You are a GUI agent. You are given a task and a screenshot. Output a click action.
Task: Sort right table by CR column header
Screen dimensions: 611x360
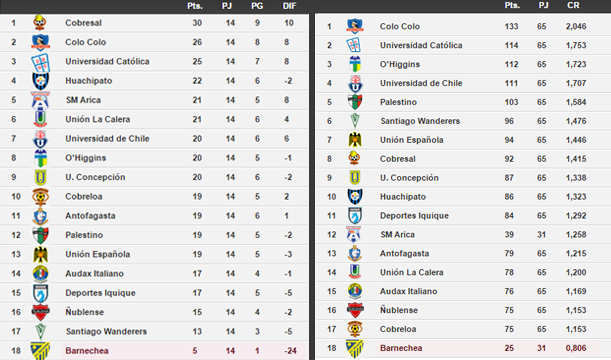(x=573, y=5)
